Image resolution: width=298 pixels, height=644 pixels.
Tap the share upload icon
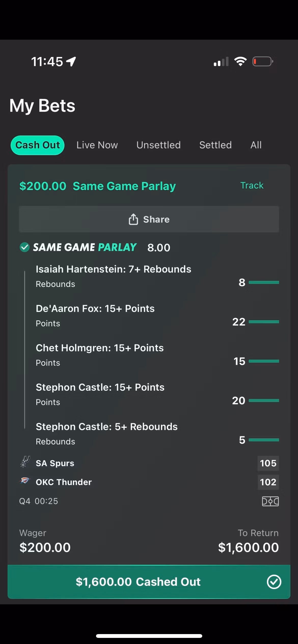click(133, 219)
